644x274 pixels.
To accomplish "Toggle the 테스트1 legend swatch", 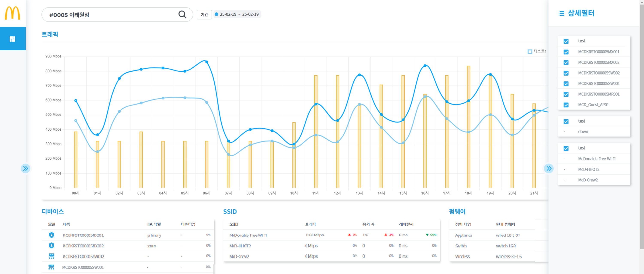I will coord(530,51).
